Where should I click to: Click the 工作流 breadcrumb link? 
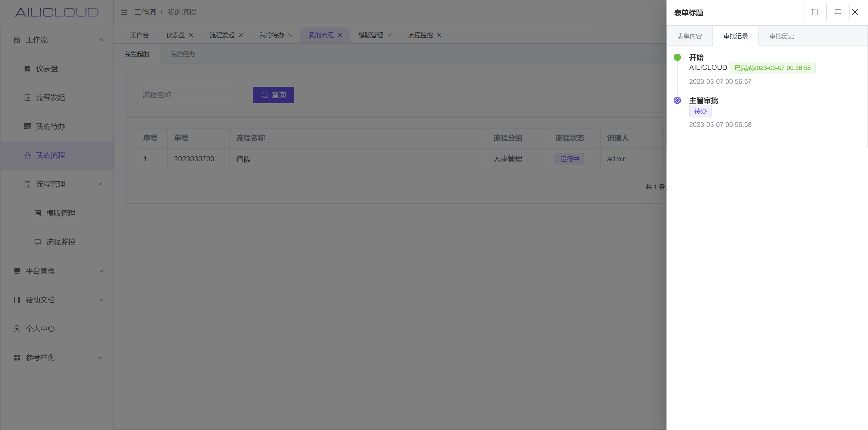coord(145,12)
